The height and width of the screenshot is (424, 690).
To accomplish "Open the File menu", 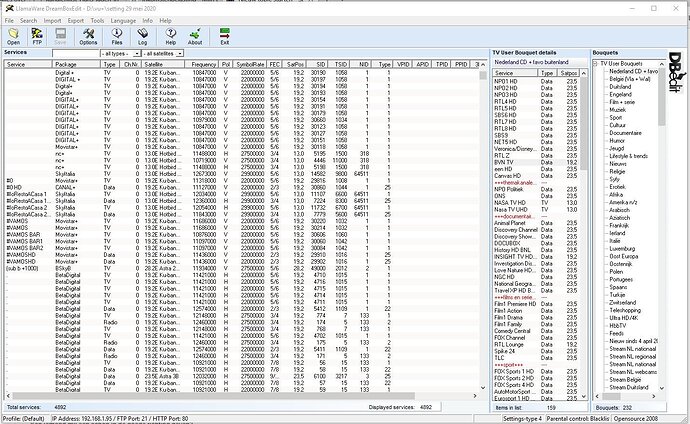I will tap(9, 21).
